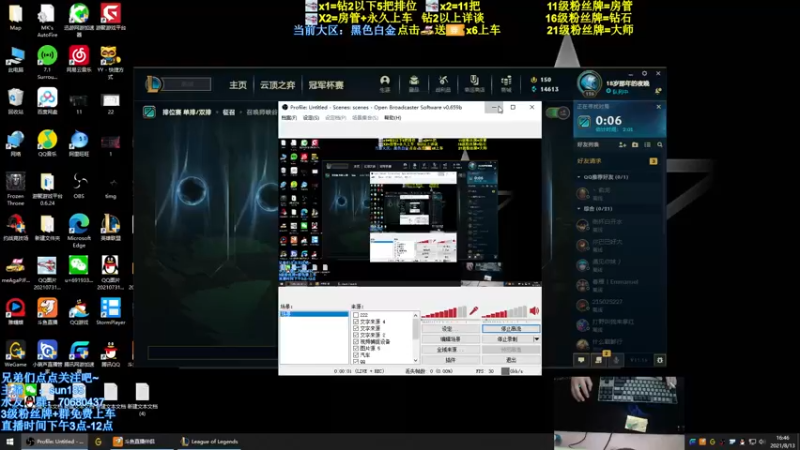Screen dimensions: 800x450
Task: Open the League of Legends desktop shortcut
Action: click(x=110, y=228)
